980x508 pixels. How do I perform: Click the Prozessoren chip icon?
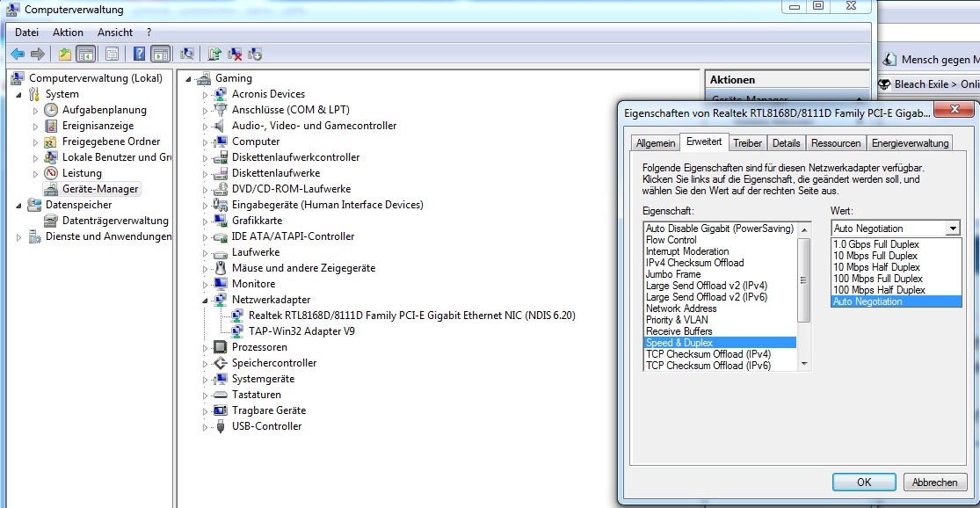point(220,347)
